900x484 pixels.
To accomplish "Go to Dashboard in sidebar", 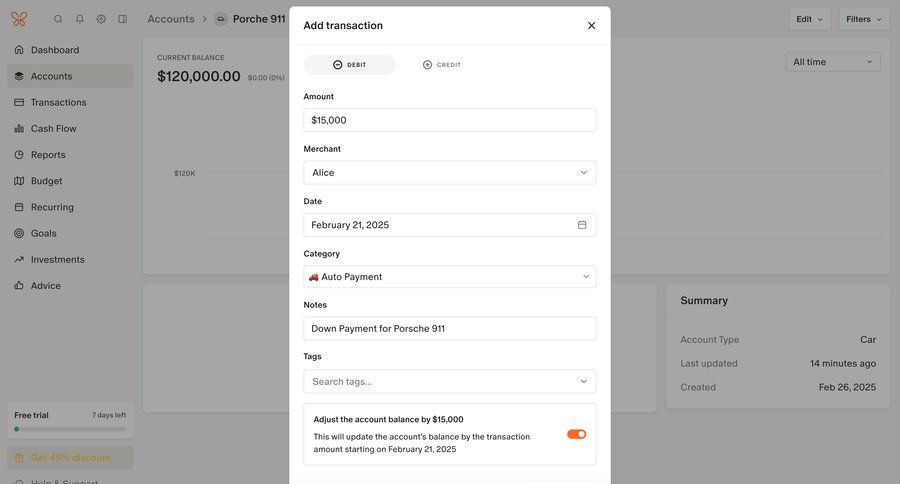I will (x=70, y=50).
